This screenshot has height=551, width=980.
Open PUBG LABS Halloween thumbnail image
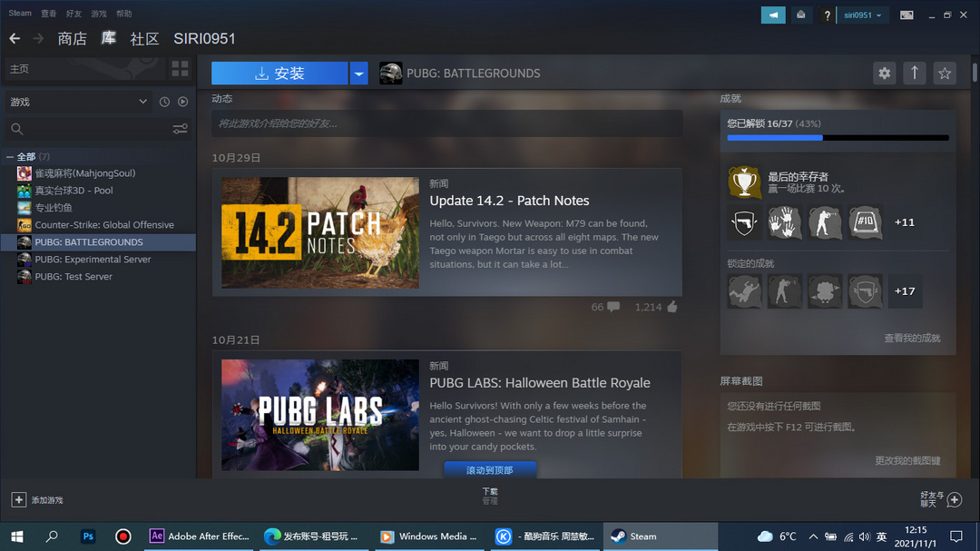[x=320, y=415]
